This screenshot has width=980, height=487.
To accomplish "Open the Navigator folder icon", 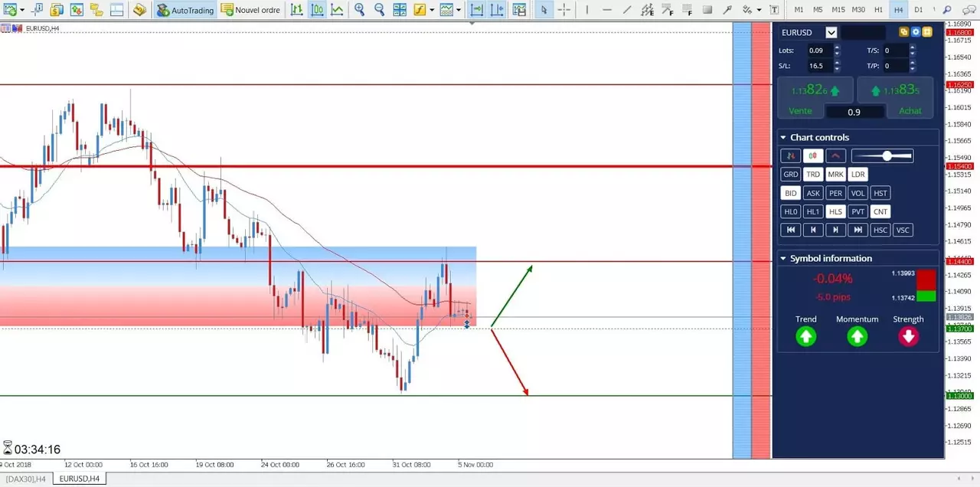I will coord(96,10).
